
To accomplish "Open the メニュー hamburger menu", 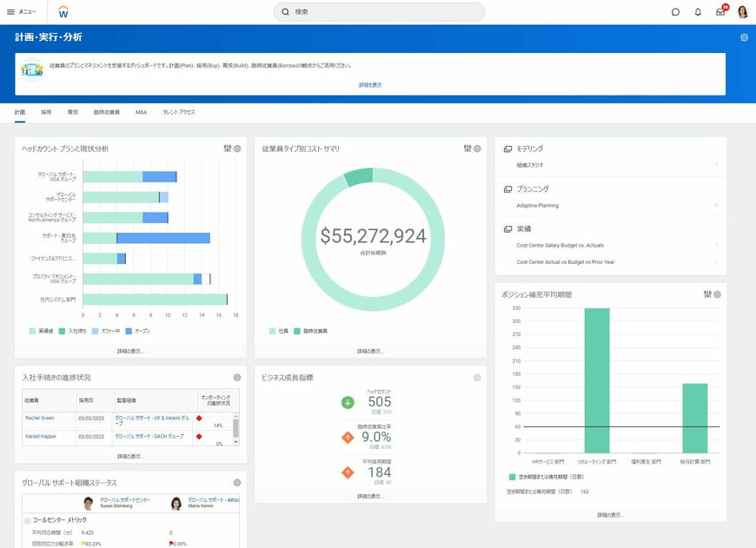I will click(21, 12).
